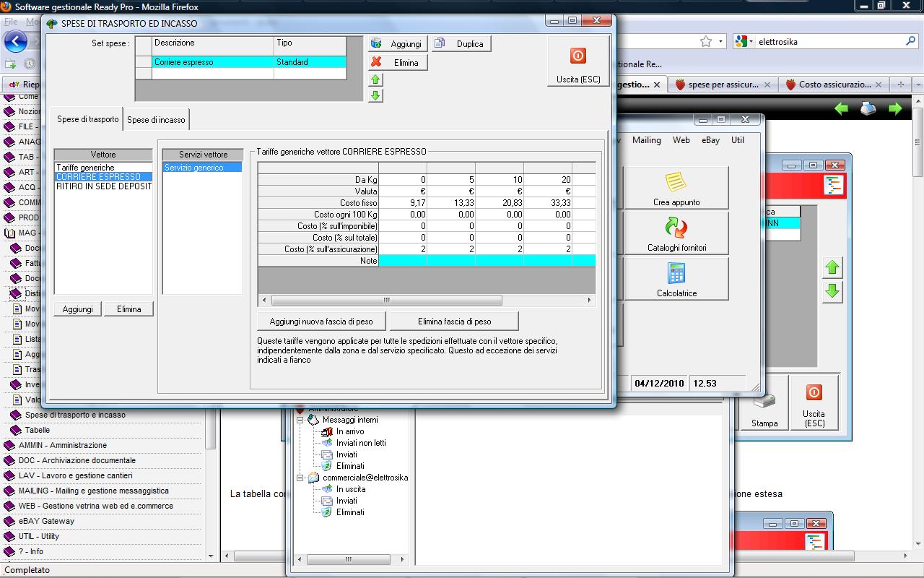Move the expense set up with the green arrow beside Set spese
Image resolution: width=924 pixels, height=578 pixels.
coord(375,79)
